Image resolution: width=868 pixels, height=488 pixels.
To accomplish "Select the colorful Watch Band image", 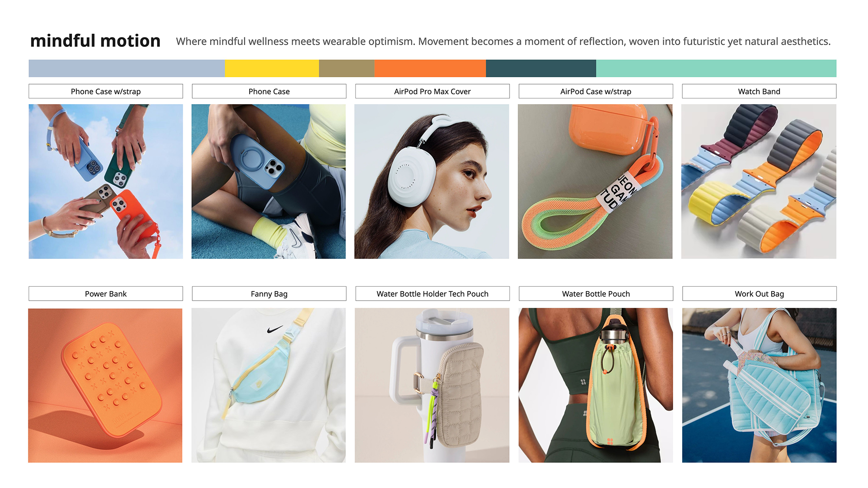I will (x=759, y=181).
